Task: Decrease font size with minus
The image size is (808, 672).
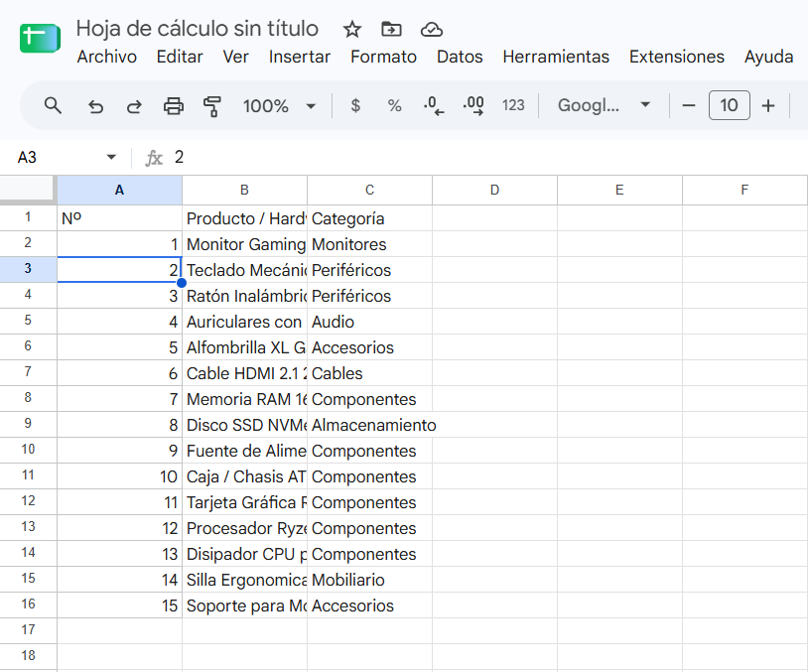Action: [x=689, y=105]
